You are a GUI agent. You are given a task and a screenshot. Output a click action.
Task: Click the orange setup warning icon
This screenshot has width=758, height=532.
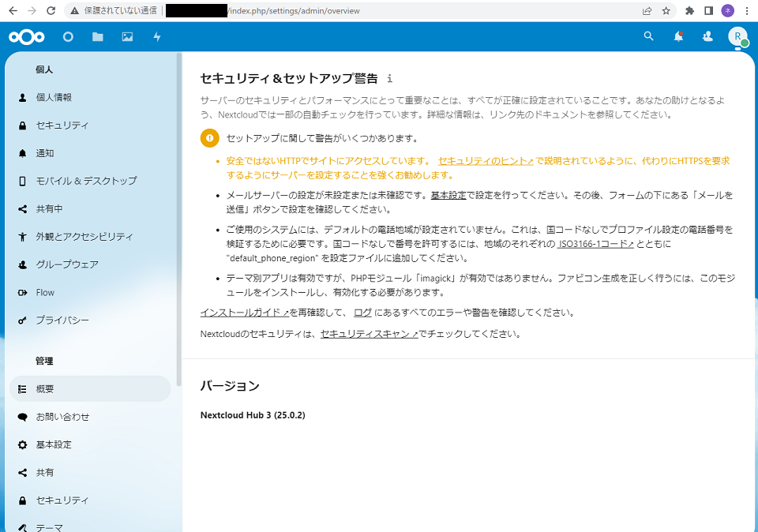[x=210, y=138]
